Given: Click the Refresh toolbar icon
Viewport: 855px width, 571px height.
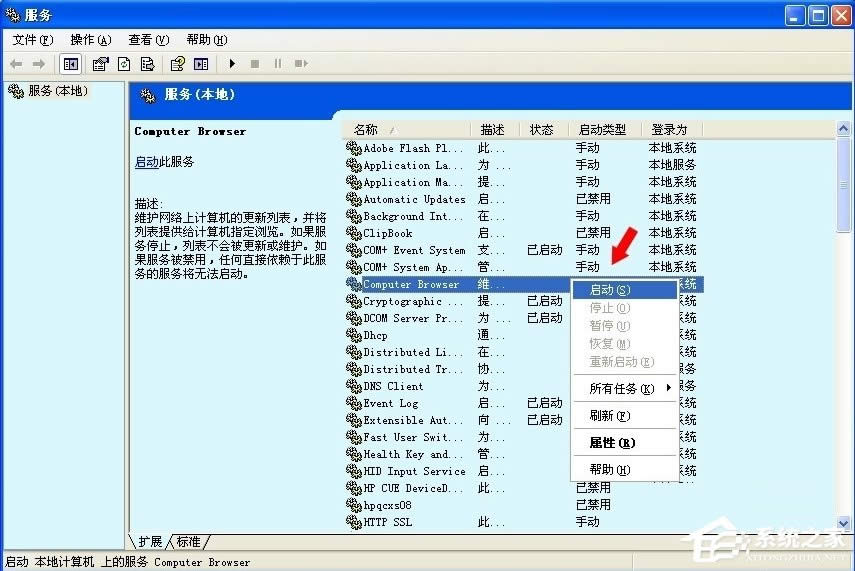Looking at the screenshot, I should (124, 64).
